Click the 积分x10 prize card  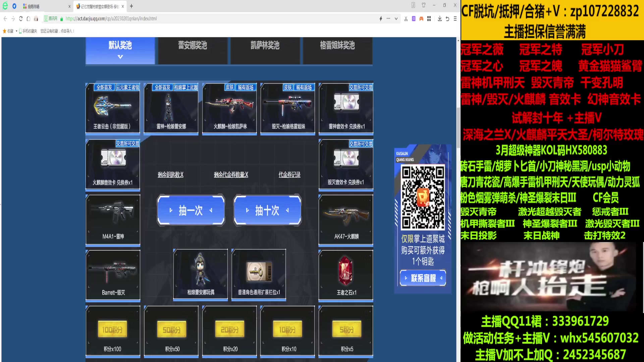tap(288, 331)
